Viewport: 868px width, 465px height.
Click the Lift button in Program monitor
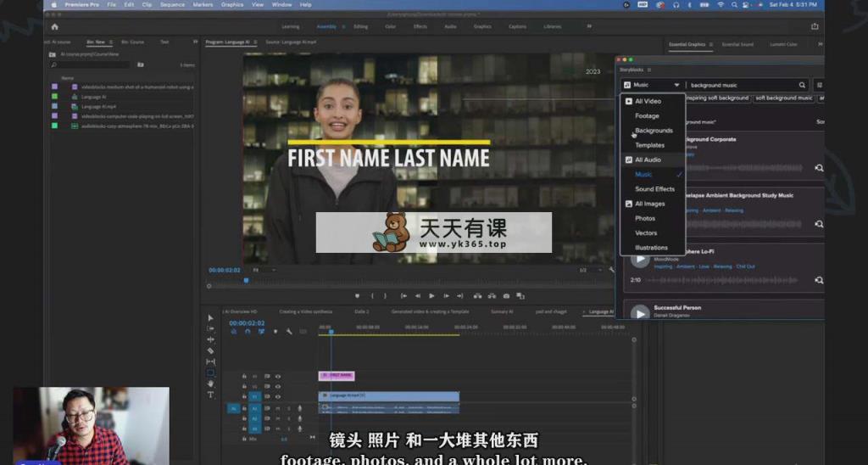point(477,296)
